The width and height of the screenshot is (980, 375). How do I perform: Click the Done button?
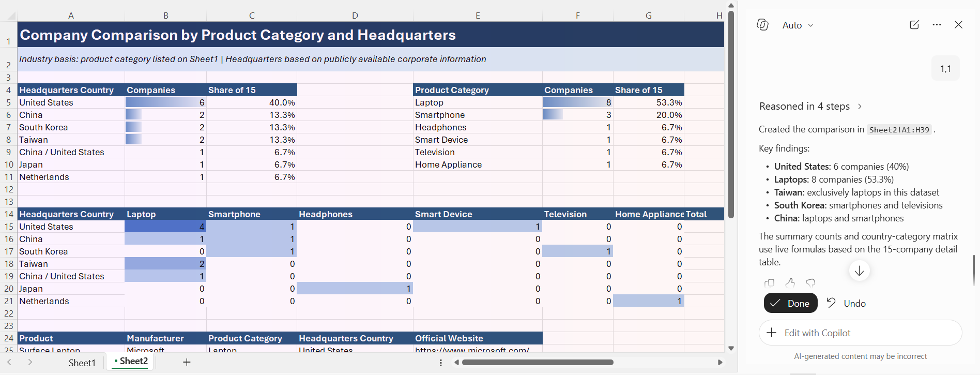pyautogui.click(x=790, y=303)
